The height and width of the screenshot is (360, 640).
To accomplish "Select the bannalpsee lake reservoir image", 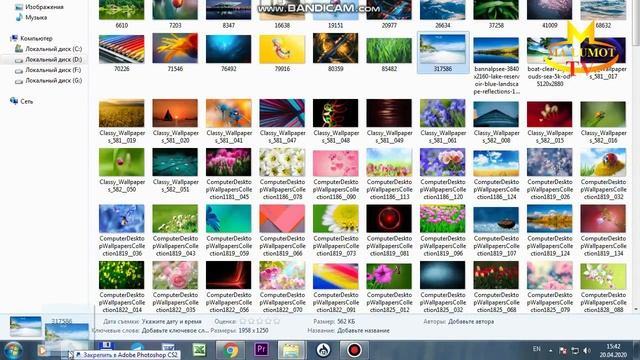I will click(496, 65).
